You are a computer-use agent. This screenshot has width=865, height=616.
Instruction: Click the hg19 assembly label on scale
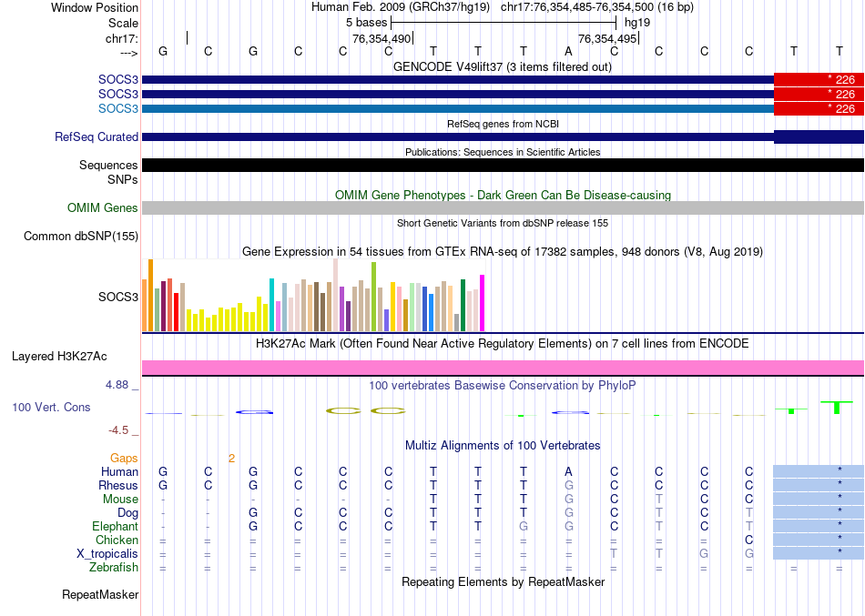[637, 23]
